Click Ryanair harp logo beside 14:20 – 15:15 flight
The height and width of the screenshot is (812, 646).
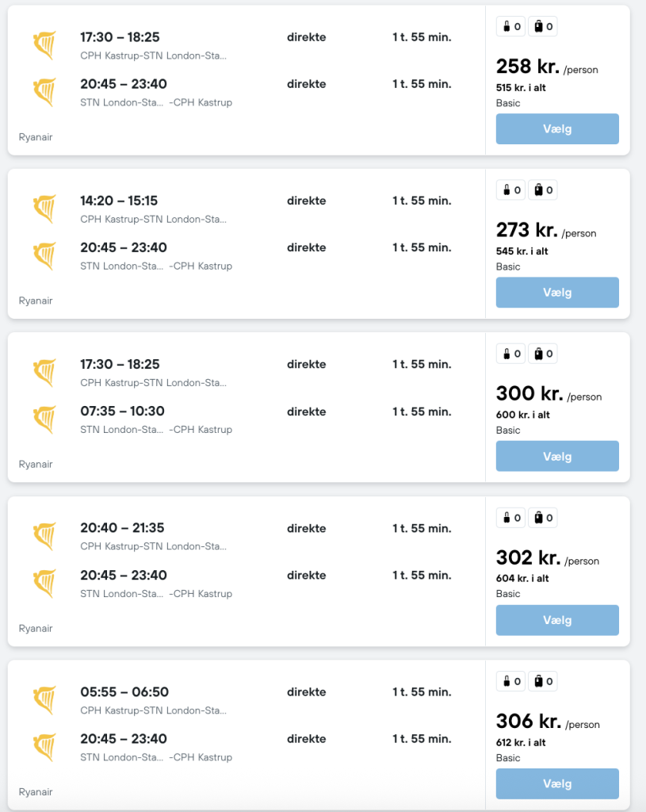pyautogui.click(x=44, y=209)
